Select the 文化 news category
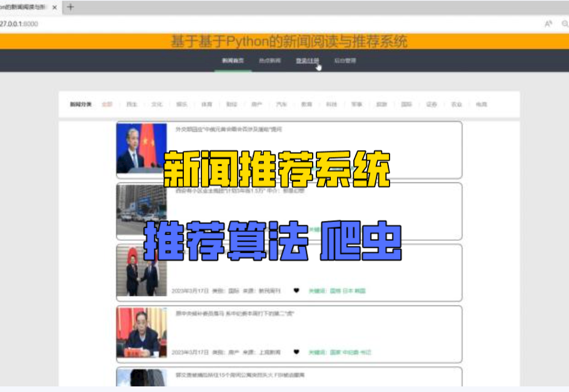This screenshot has height=392, width=569. click(x=157, y=104)
